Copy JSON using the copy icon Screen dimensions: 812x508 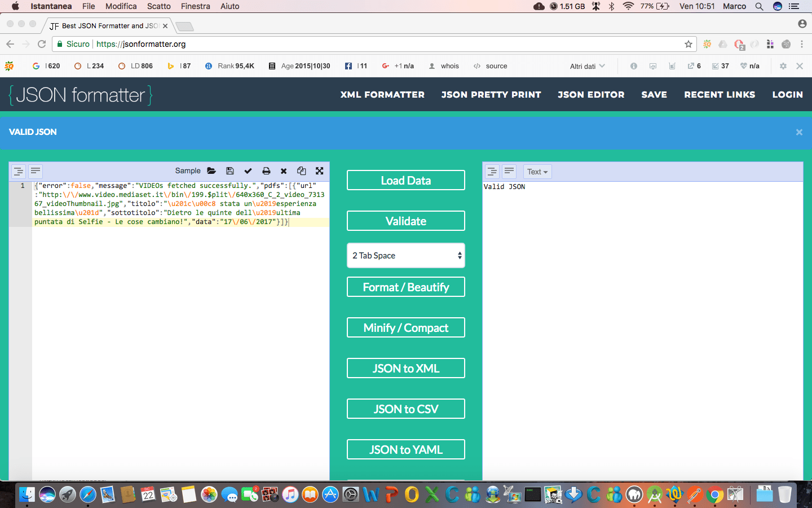click(302, 170)
